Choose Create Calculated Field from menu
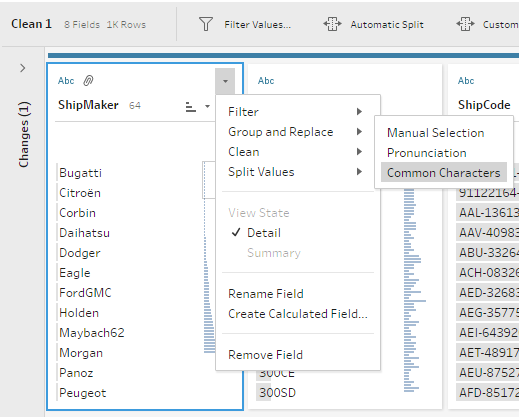 click(x=298, y=314)
